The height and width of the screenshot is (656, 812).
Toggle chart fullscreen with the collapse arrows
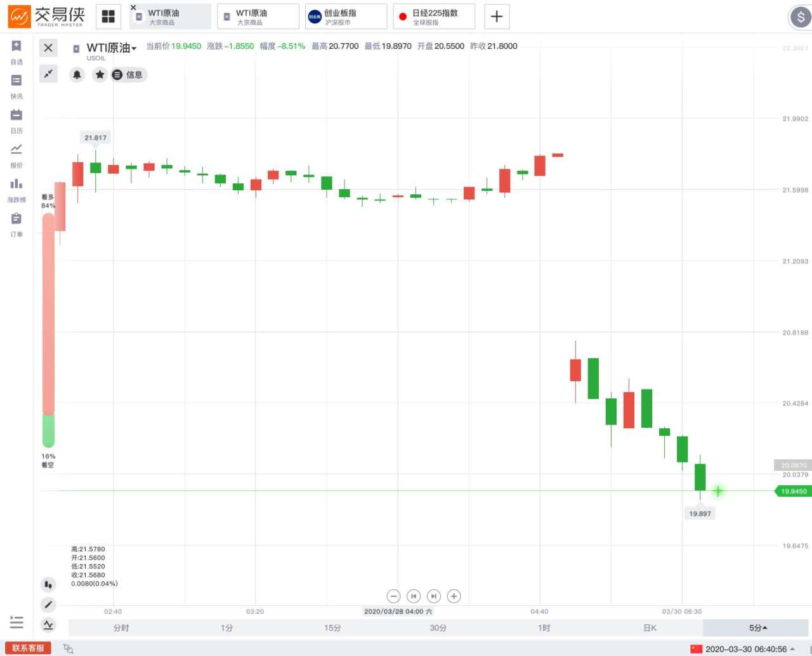48,74
